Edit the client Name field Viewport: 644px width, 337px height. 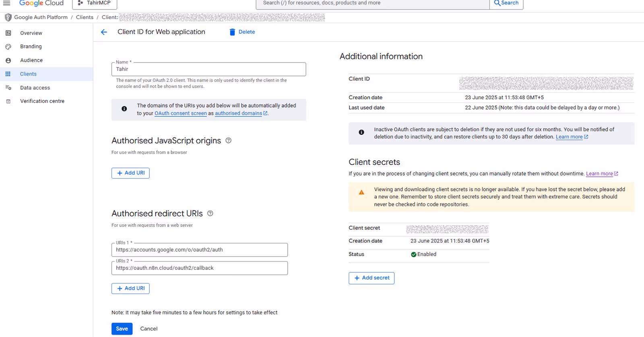[208, 69]
